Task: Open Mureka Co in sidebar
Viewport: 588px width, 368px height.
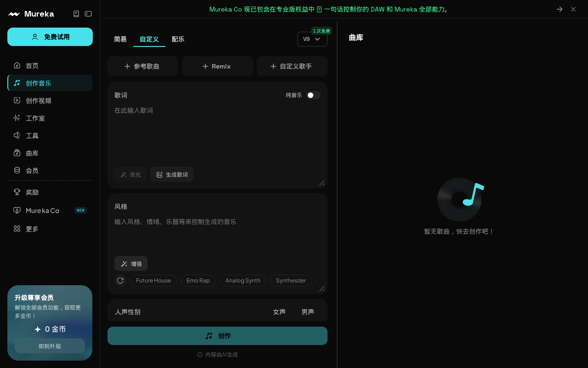Action: pyautogui.click(x=50, y=210)
